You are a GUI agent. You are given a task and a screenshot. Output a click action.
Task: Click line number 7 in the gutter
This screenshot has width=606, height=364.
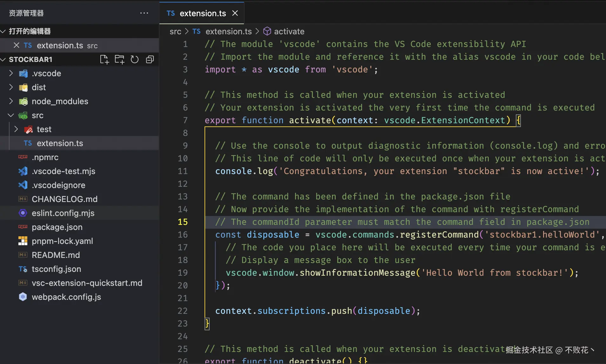click(185, 120)
